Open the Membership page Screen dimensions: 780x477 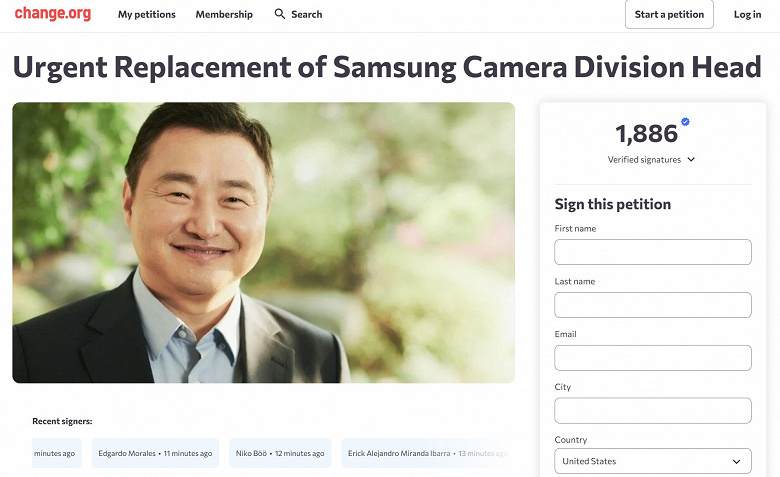224,14
